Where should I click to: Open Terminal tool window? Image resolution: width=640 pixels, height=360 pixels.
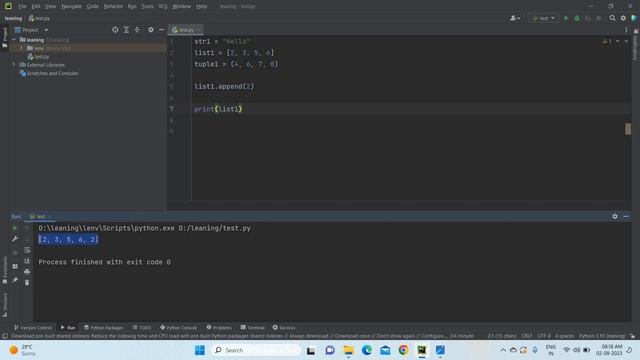coord(253,328)
